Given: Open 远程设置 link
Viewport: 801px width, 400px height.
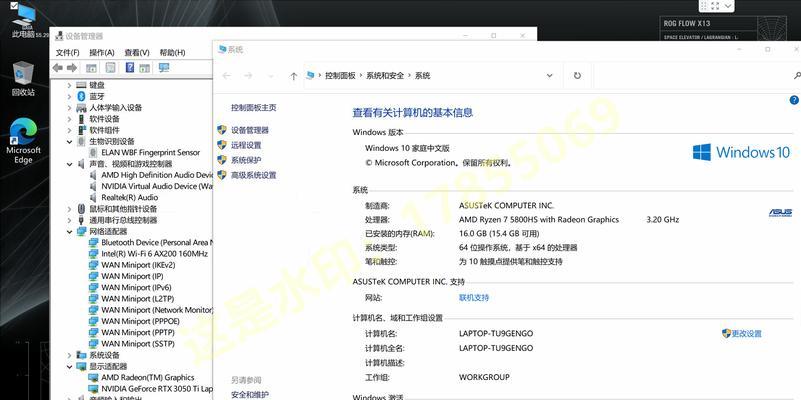Looking at the screenshot, I should coord(246,145).
